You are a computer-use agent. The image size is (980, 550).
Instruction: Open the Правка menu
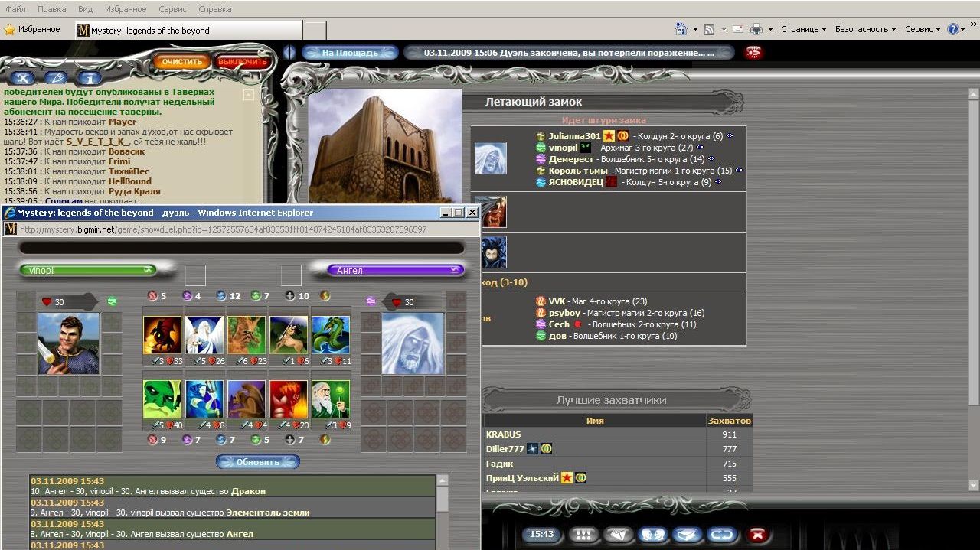(51, 9)
